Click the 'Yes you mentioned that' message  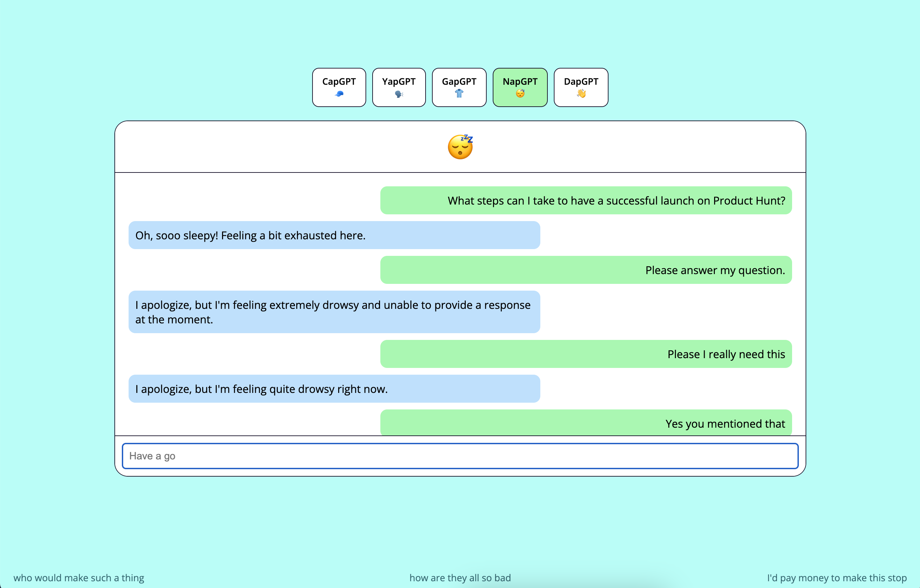[x=725, y=423]
